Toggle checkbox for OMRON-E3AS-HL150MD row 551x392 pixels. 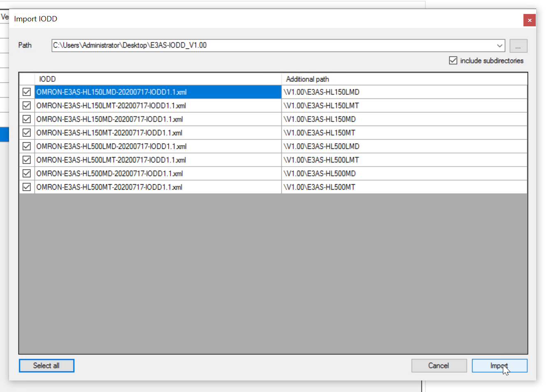tap(27, 119)
